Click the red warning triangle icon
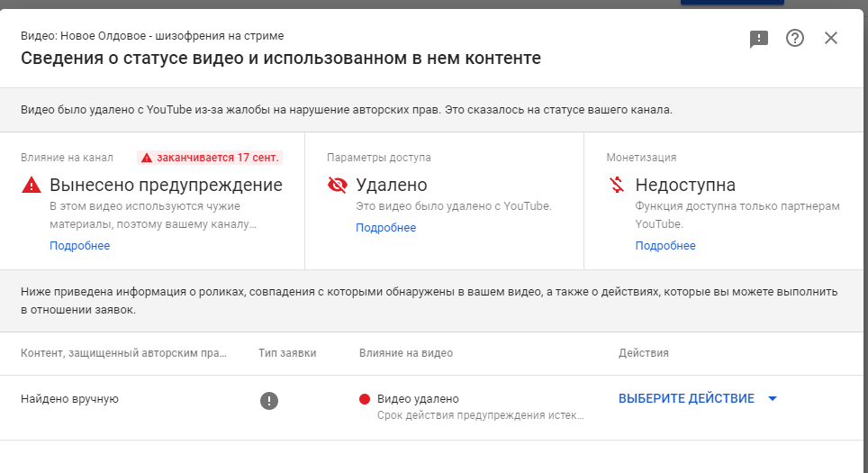868x473 pixels. pos(32,186)
